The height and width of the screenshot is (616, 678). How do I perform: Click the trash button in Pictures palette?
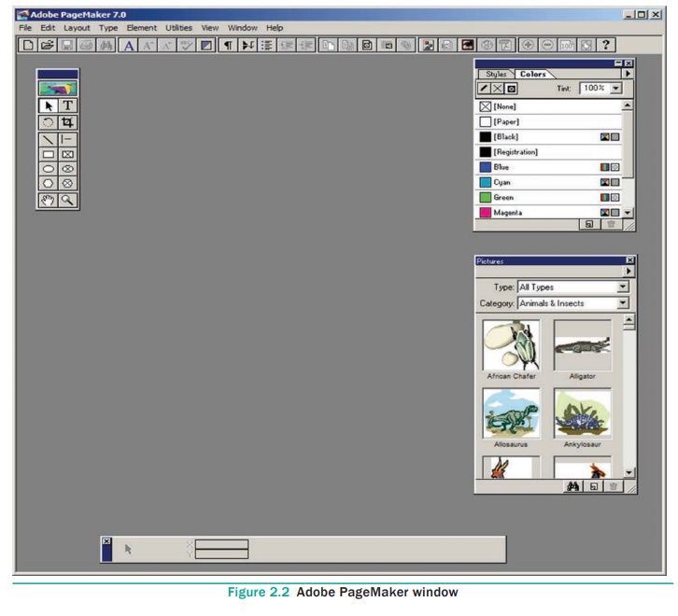point(614,487)
